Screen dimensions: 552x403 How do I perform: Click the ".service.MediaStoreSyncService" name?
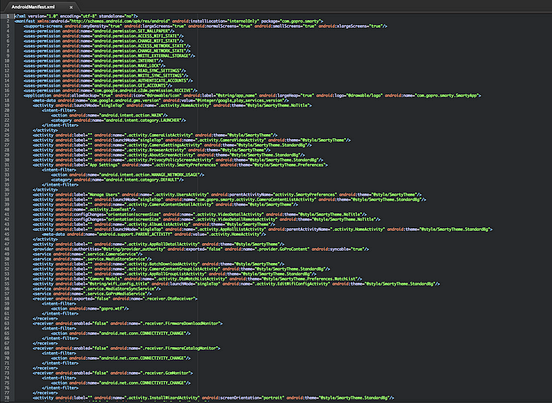tap(119, 289)
